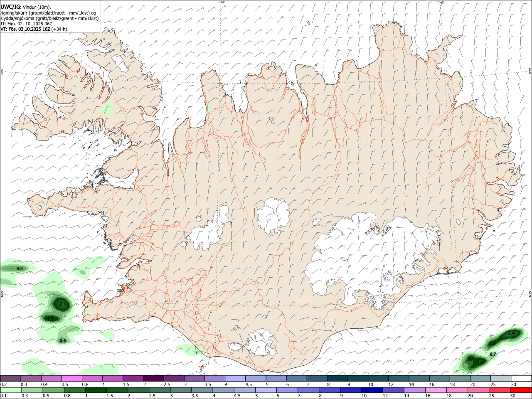532x399 pixels.
Task: Click the 0.8 value in the westernmost rain patch
Action: tap(20, 269)
